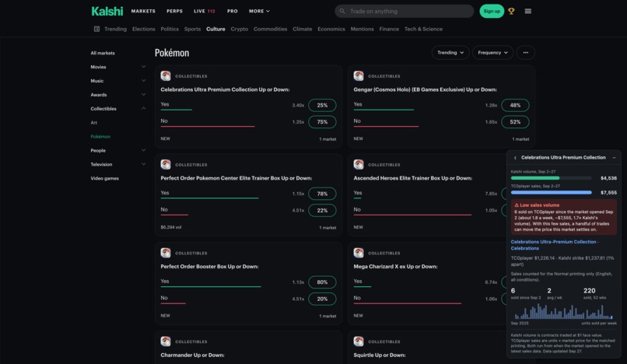Open Charmander Up or Down market
Image resolution: width=627 pixels, height=364 pixels.
(192, 355)
